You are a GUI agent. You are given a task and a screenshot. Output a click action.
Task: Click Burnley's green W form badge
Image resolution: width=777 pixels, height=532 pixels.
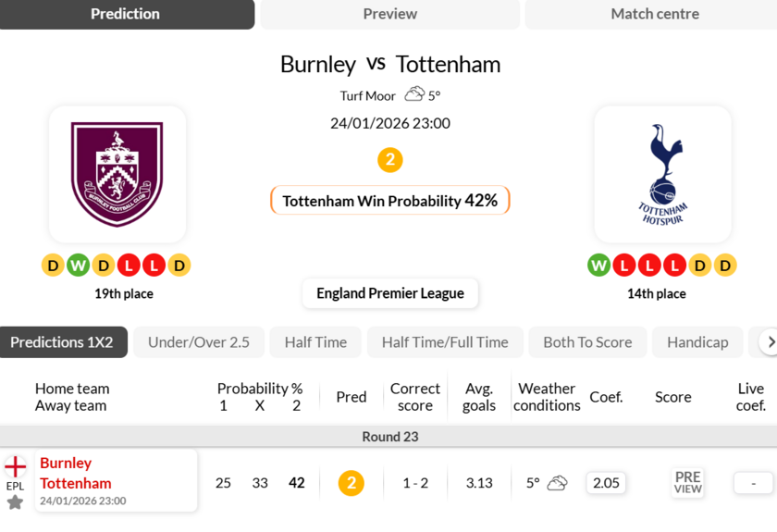(79, 266)
